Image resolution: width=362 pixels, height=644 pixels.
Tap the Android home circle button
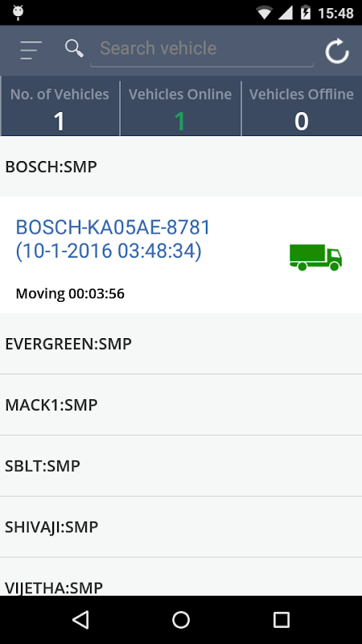coord(180,619)
